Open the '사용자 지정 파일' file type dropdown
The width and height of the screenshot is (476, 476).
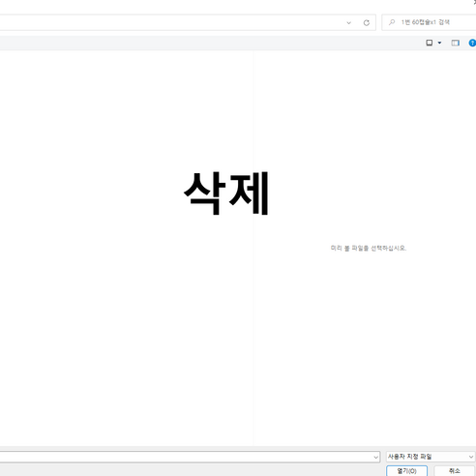[x=431, y=457]
